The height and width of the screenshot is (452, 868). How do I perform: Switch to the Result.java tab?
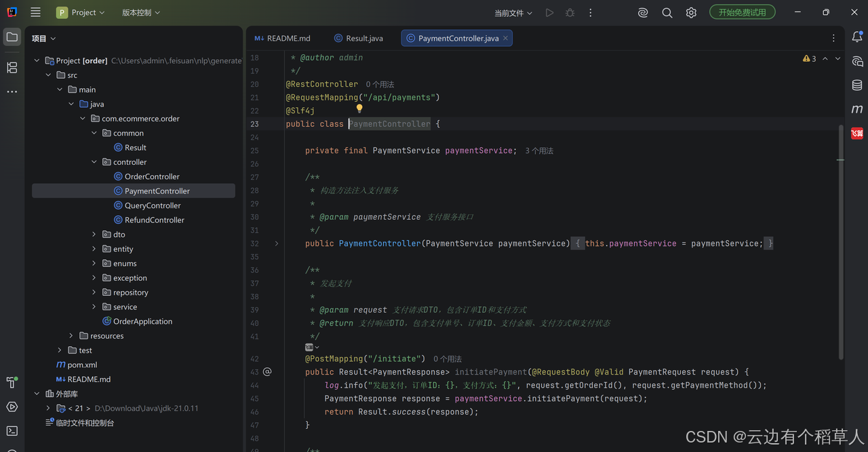[x=359, y=39]
